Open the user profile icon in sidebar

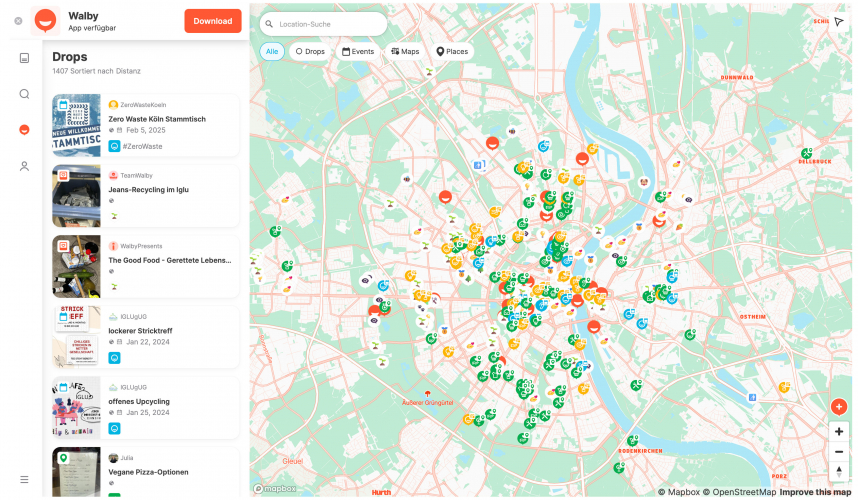[24, 166]
